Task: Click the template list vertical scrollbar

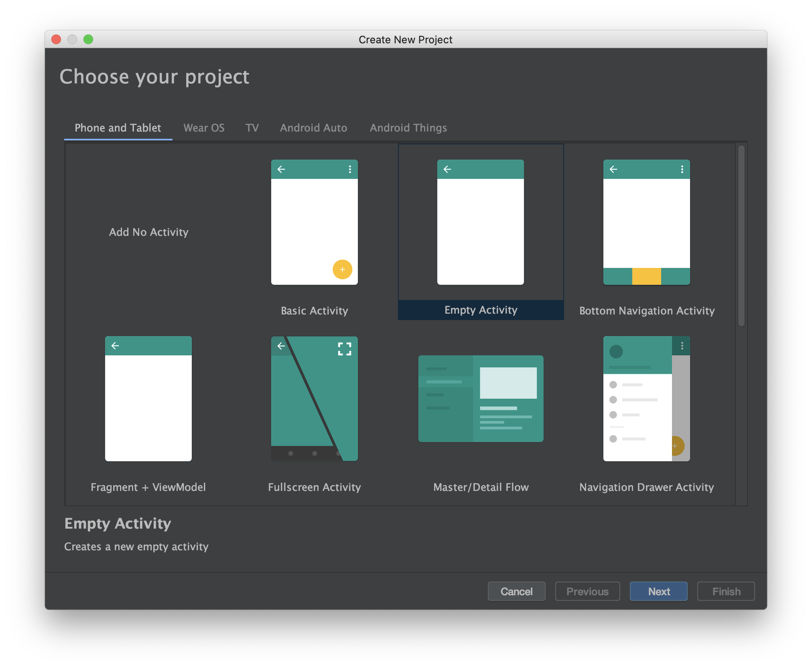Action: [741, 236]
